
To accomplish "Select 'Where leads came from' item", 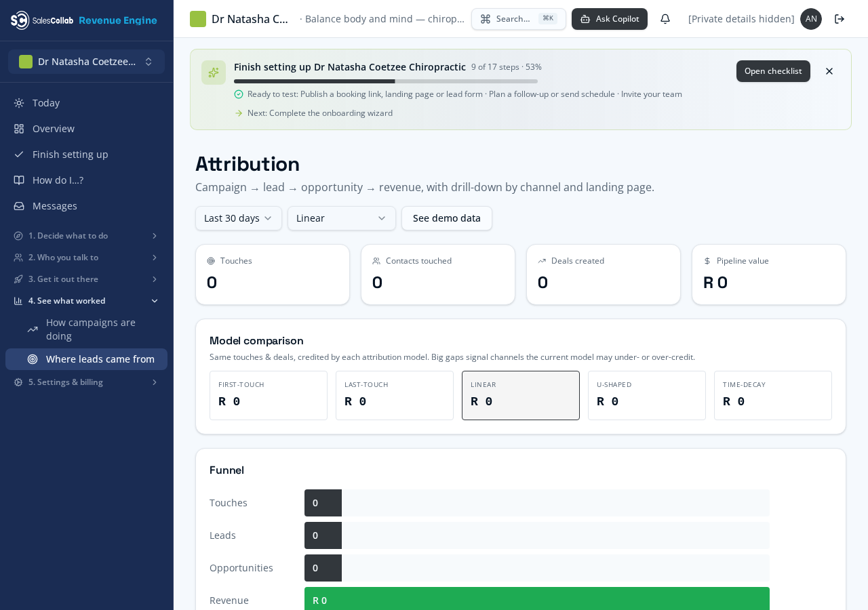I will click(87, 359).
